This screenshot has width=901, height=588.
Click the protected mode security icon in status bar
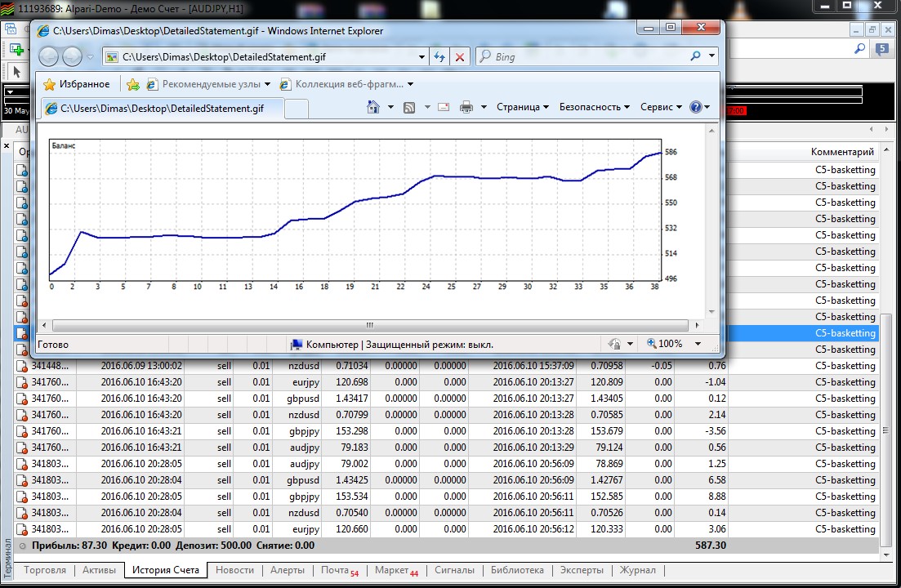[x=614, y=344]
